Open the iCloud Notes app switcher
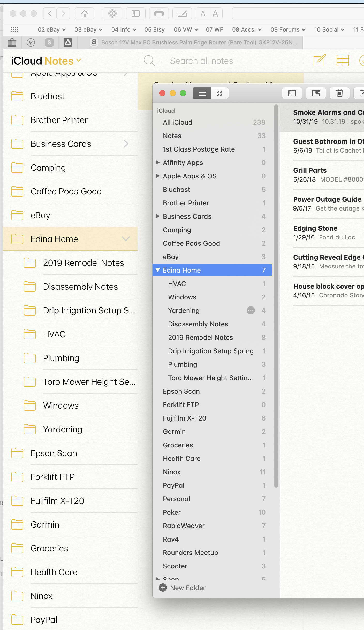 pyautogui.click(x=46, y=61)
